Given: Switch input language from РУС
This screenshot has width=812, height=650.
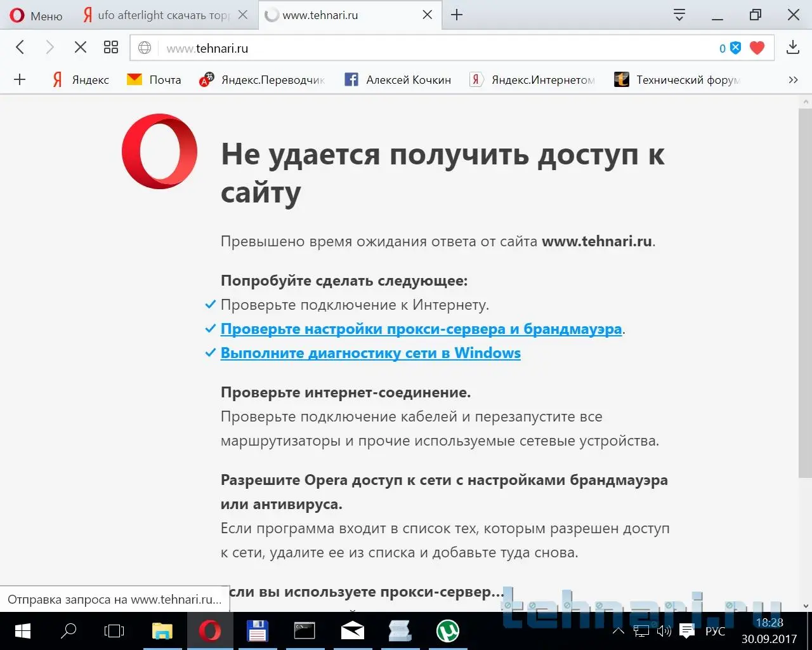Looking at the screenshot, I should (x=715, y=631).
